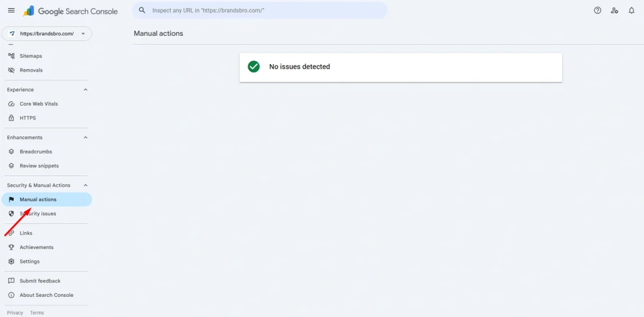Click the Achievements trophy icon
The width and height of the screenshot is (644, 317).
11,247
